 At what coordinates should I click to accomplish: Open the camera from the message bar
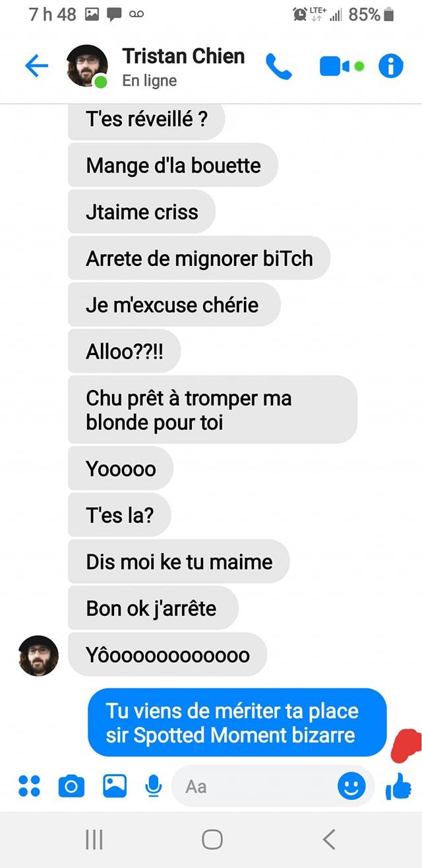71,786
